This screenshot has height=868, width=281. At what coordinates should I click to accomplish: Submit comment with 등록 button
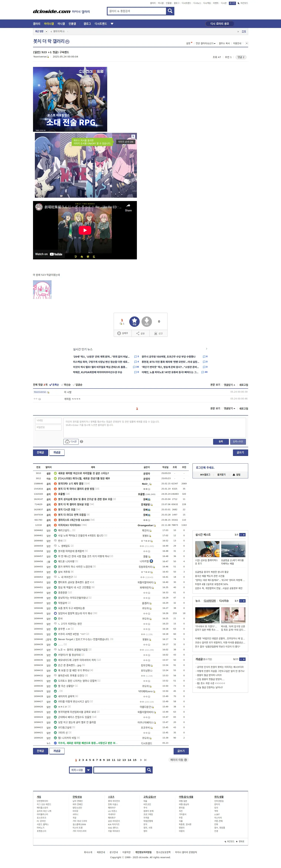tap(221, 442)
